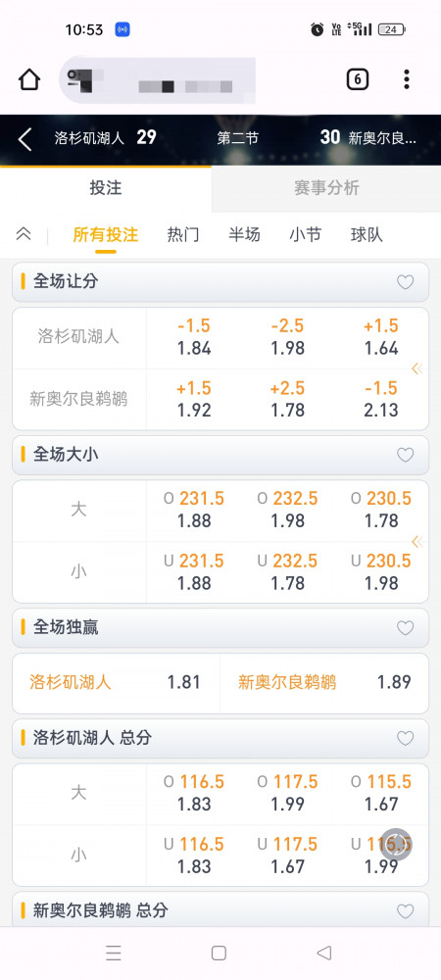Favorite the 全场独赢 market with the heart

click(406, 627)
